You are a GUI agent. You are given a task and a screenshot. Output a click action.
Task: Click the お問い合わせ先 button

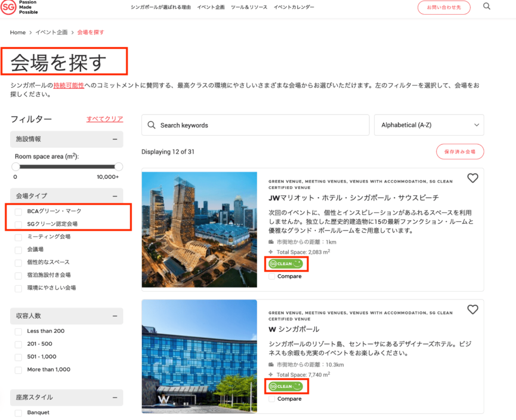pyautogui.click(x=444, y=7)
